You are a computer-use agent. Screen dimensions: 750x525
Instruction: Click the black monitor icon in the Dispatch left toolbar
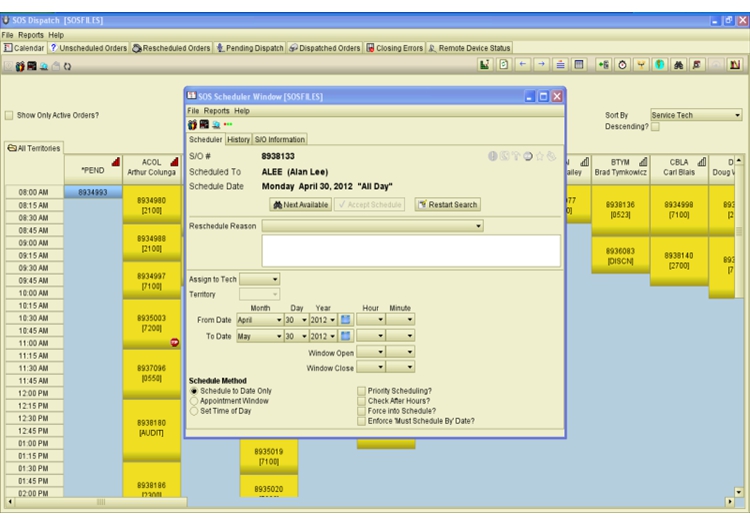click(x=32, y=66)
